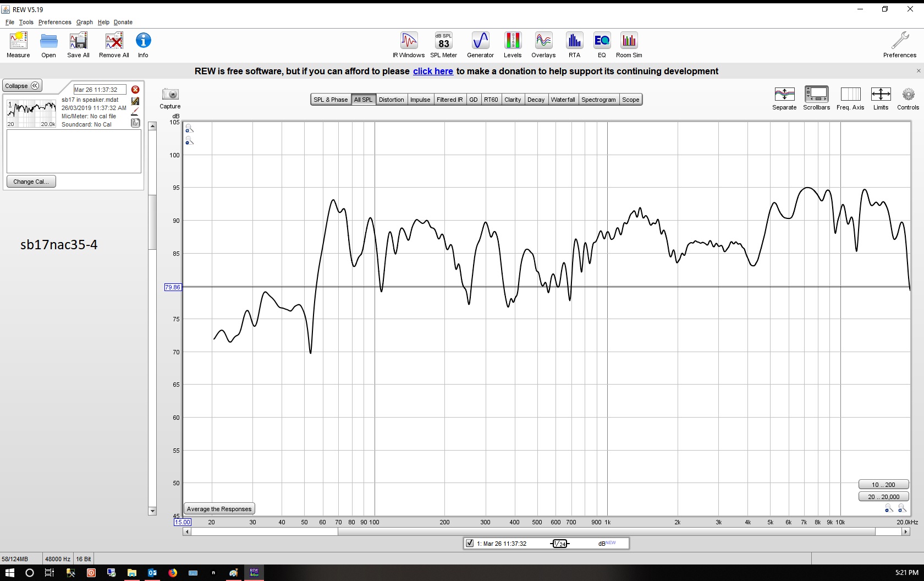Open the SPL Meter
The image size is (924, 581).
pos(443,45)
